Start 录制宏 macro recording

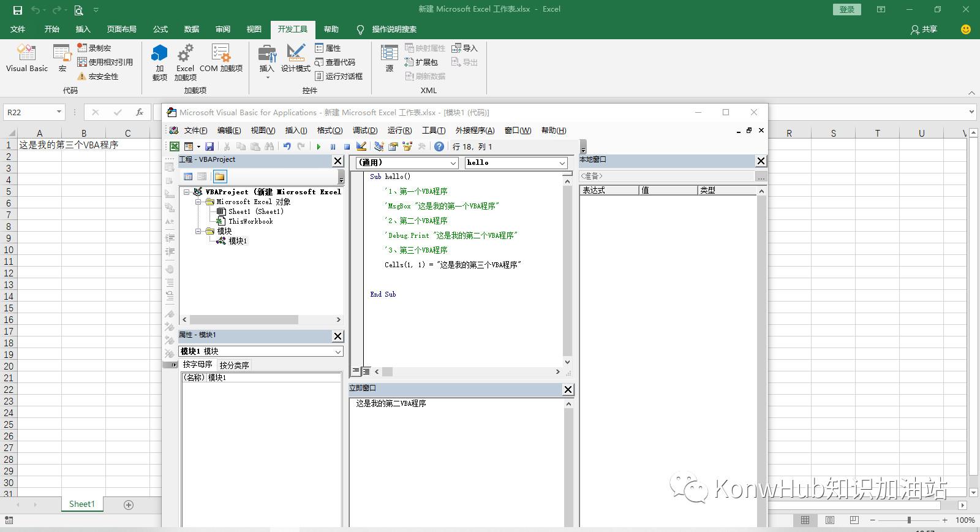coord(94,48)
